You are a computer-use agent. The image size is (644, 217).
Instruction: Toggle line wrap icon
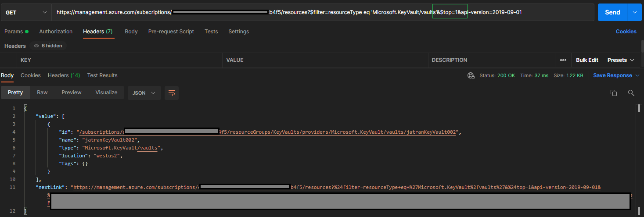click(172, 93)
